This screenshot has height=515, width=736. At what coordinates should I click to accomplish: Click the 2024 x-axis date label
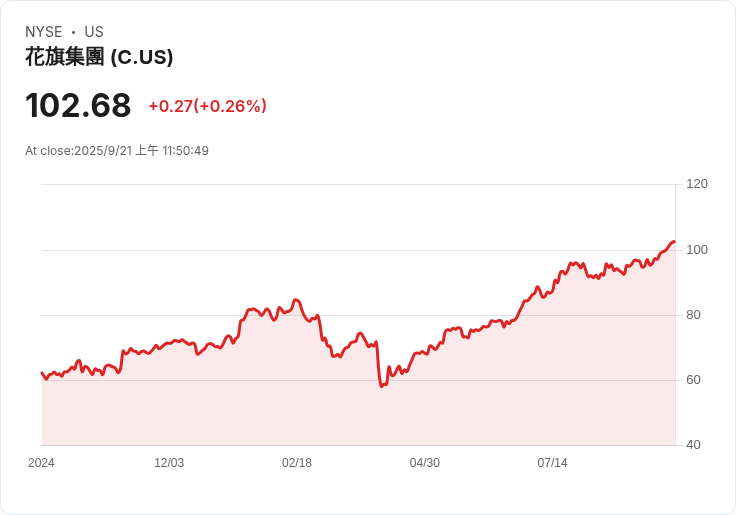41,463
